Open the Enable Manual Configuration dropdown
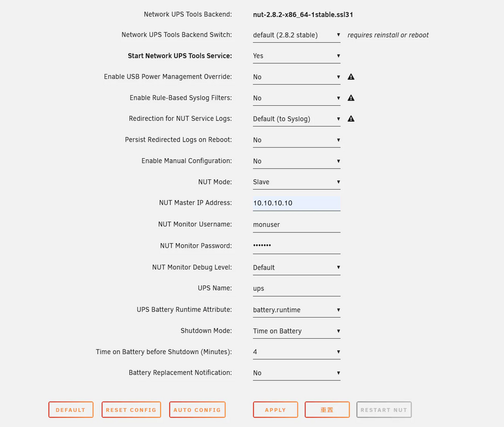504x427 pixels. coord(296,161)
